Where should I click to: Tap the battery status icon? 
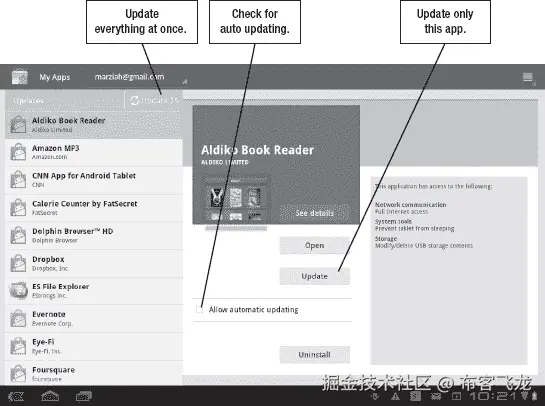click(534, 396)
